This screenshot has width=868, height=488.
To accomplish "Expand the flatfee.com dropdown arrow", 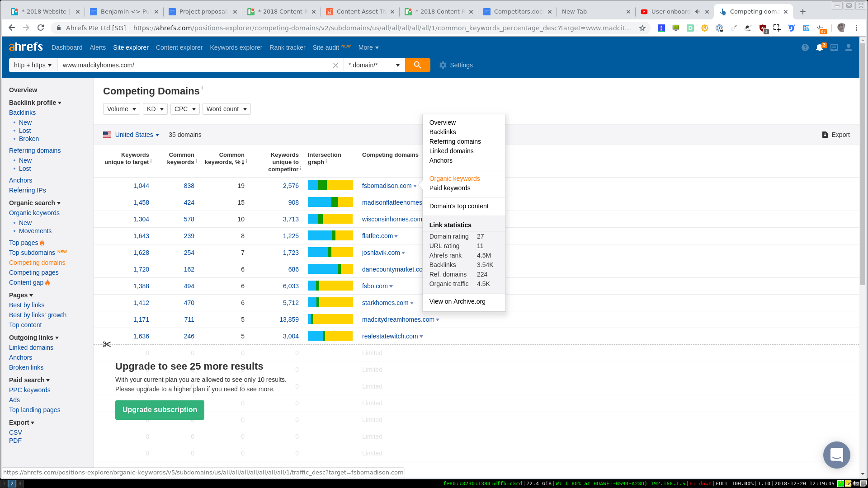I will 396,236.
